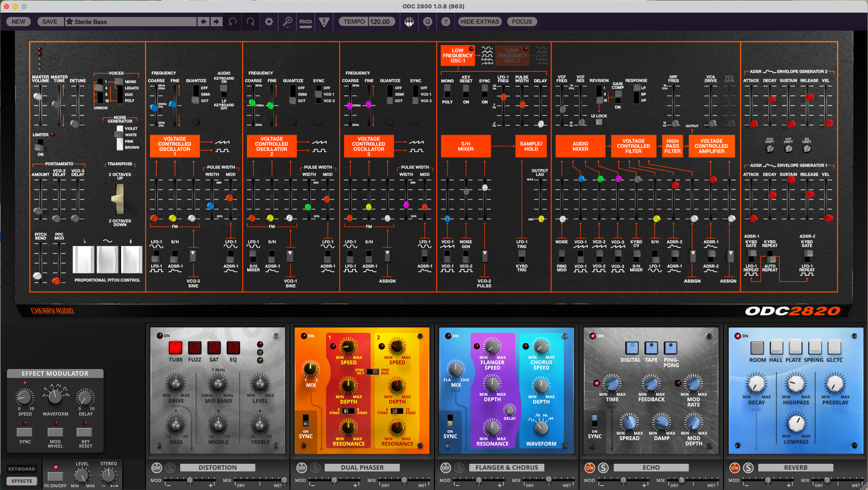This screenshot has height=490, width=868.
Task: Click the sharp pitch control pad
Action: (x=131, y=259)
